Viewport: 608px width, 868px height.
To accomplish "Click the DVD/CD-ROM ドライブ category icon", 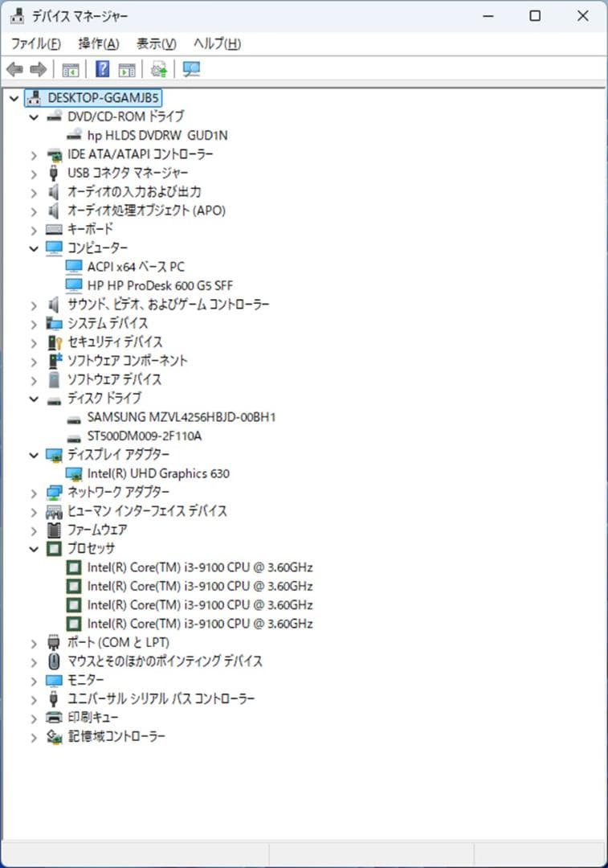I will [x=55, y=117].
